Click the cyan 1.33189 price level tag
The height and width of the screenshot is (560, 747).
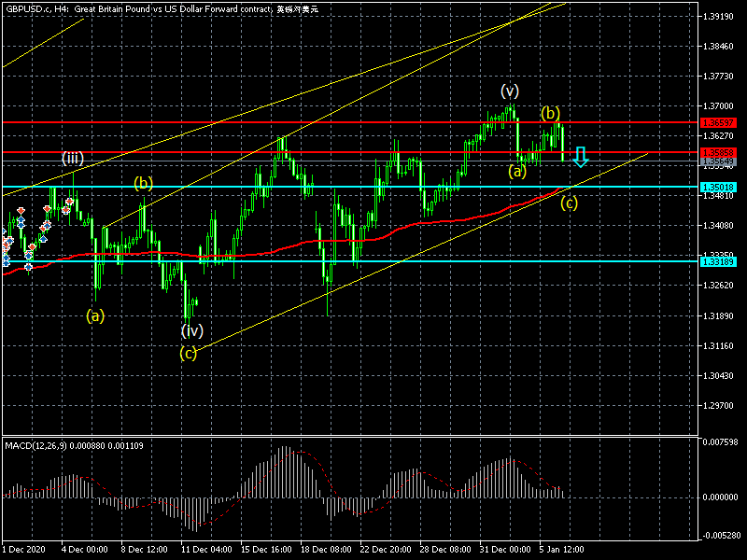point(718,261)
